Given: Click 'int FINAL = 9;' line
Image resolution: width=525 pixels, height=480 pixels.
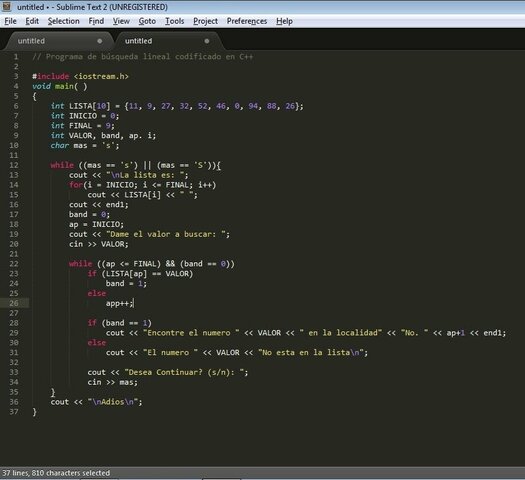Looking at the screenshot, I should click(x=82, y=126).
